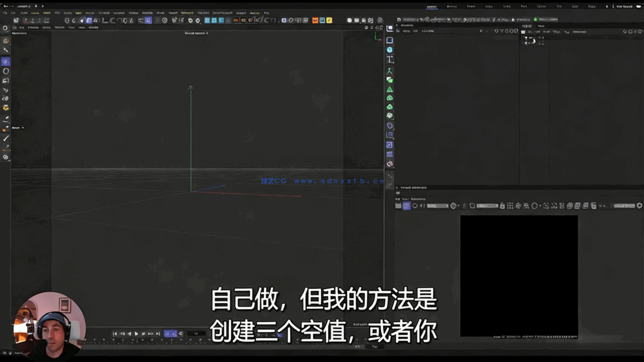Click the bottom-most red-white icon in object palette
644x362 pixels.
pyautogui.click(x=390, y=164)
